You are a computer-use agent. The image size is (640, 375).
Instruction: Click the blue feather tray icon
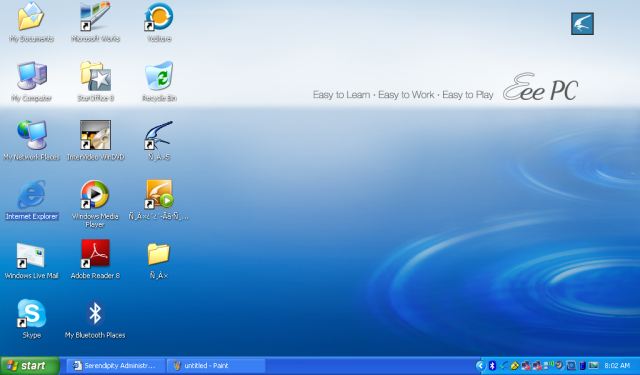point(504,366)
